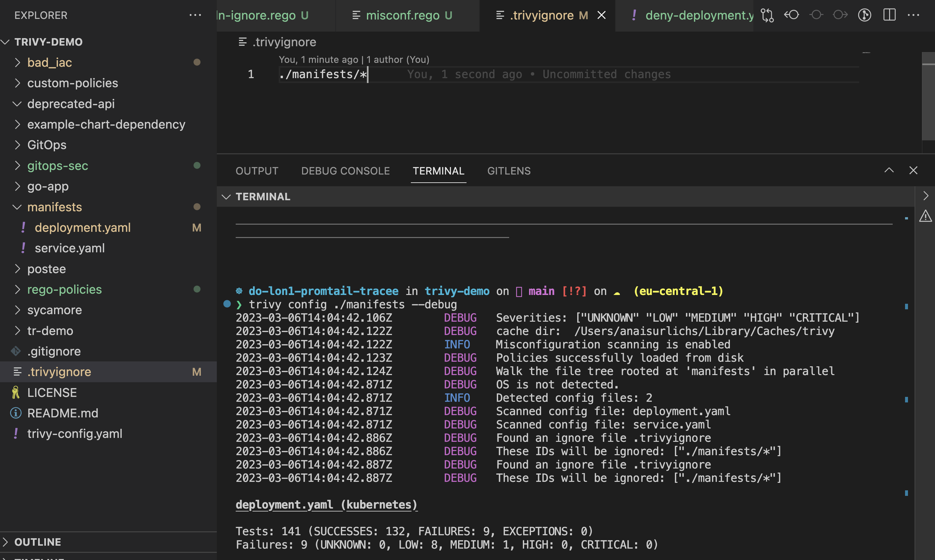This screenshot has height=560, width=935.
Task: Expand the gitops-sec folder
Action: pos(108,166)
